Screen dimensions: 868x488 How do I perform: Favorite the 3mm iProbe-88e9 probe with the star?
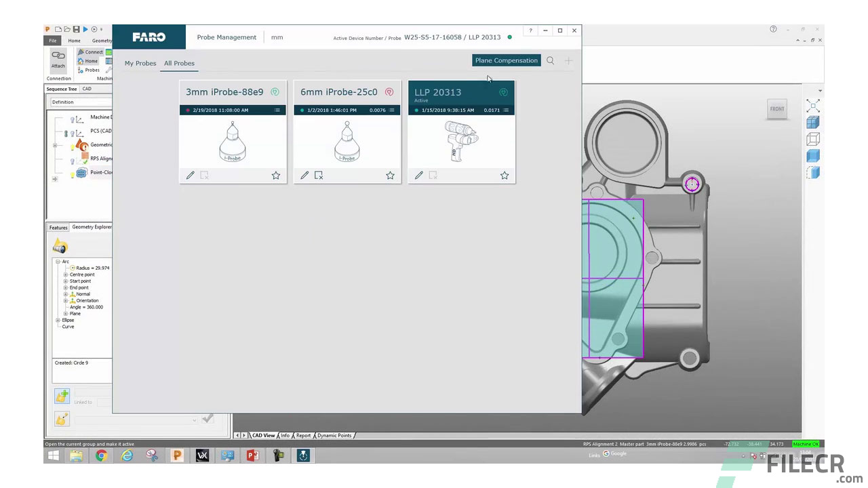tap(276, 176)
